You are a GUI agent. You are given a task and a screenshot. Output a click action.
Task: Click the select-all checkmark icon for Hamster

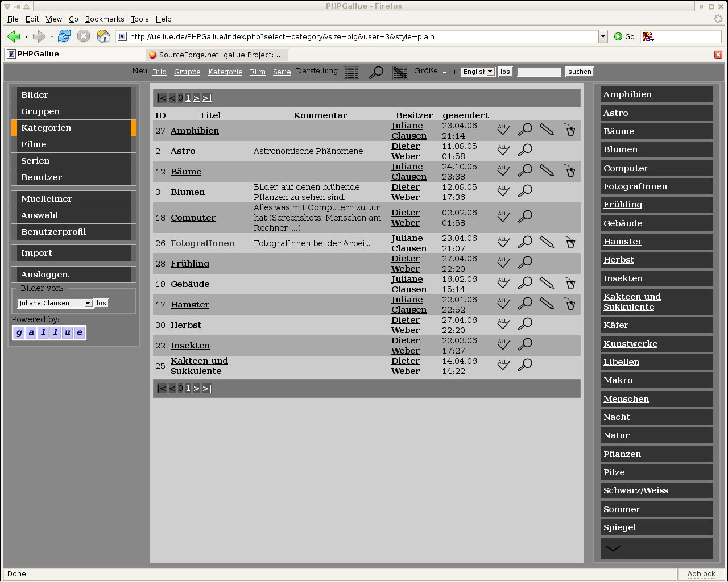tap(503, 304)
